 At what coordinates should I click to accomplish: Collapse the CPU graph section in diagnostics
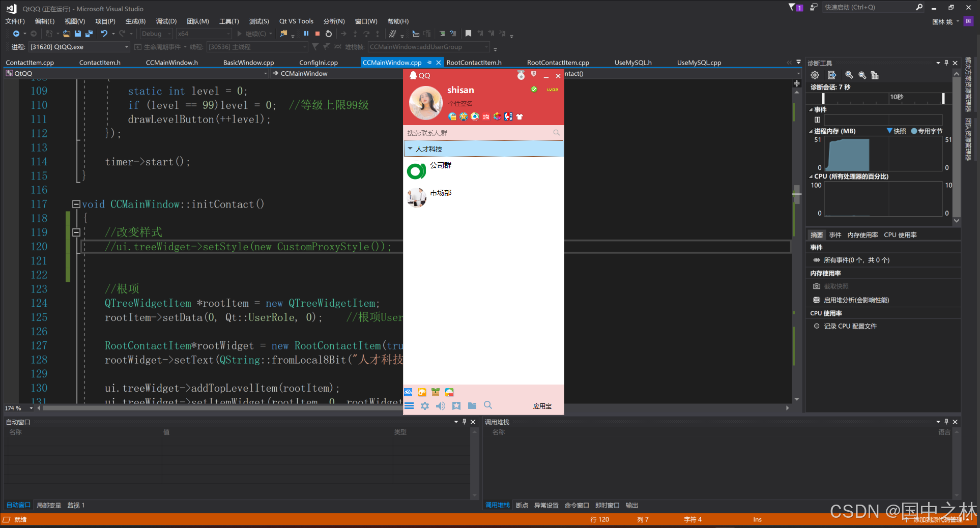[811, 177]
